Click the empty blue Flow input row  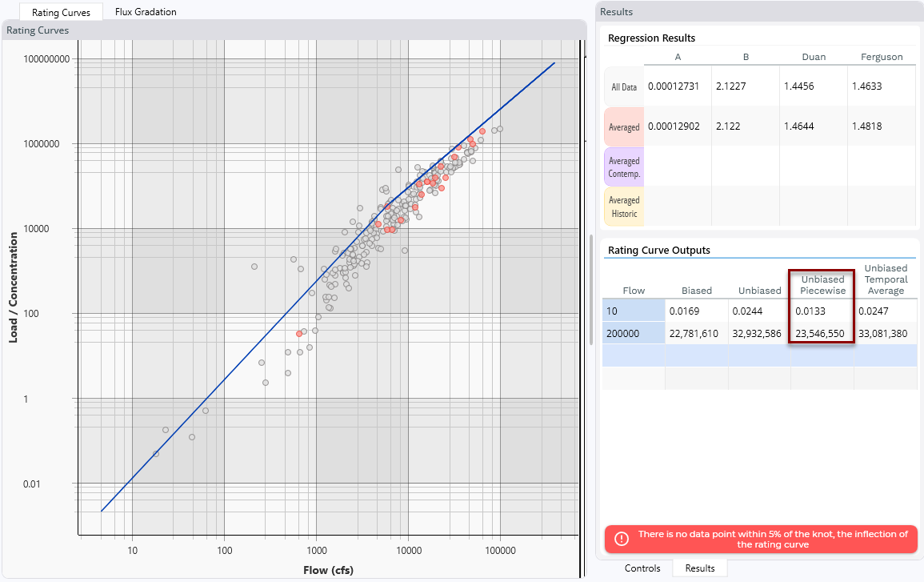tap(633, 355)
